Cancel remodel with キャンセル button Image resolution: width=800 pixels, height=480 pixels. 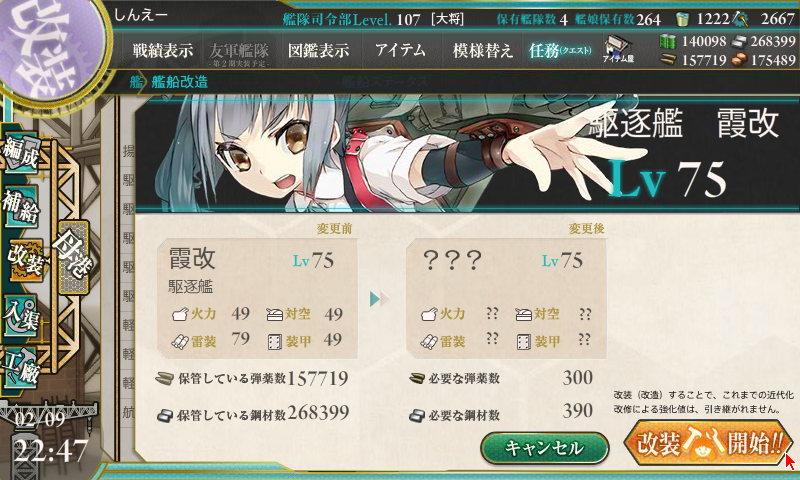coord(544,448)
